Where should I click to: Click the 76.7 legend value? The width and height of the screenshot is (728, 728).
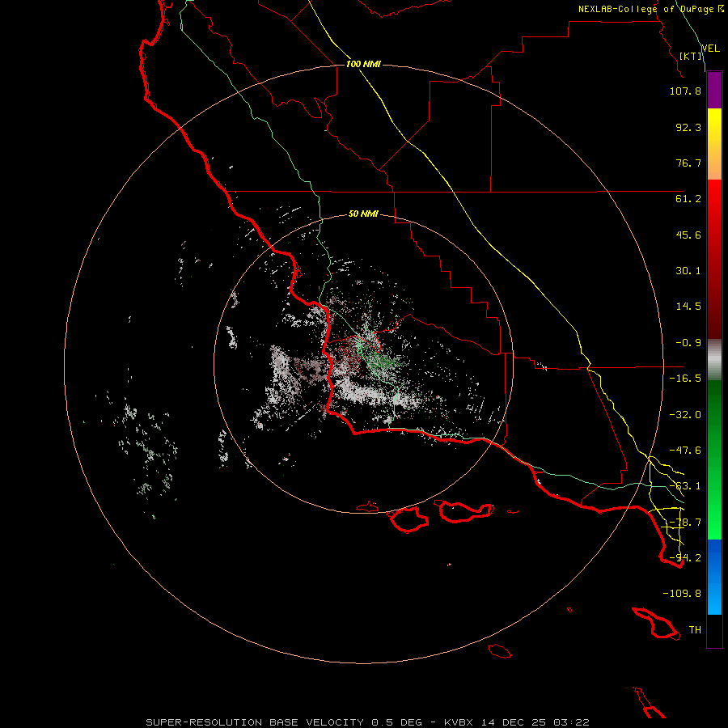click(x=688, y=163)
